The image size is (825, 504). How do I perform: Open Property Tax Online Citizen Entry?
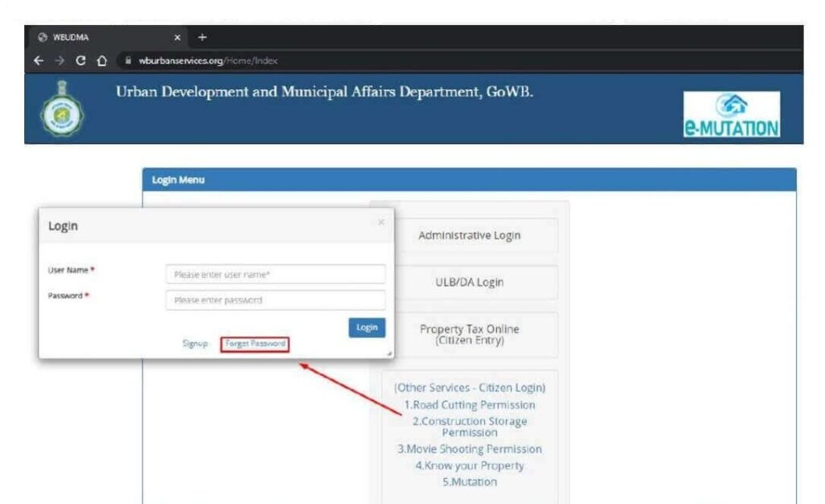[470, 334]
